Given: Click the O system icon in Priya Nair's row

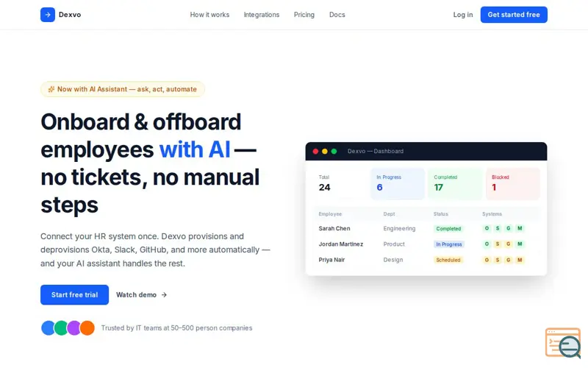Looking at the screenshot, I should [x=487, y=260].
